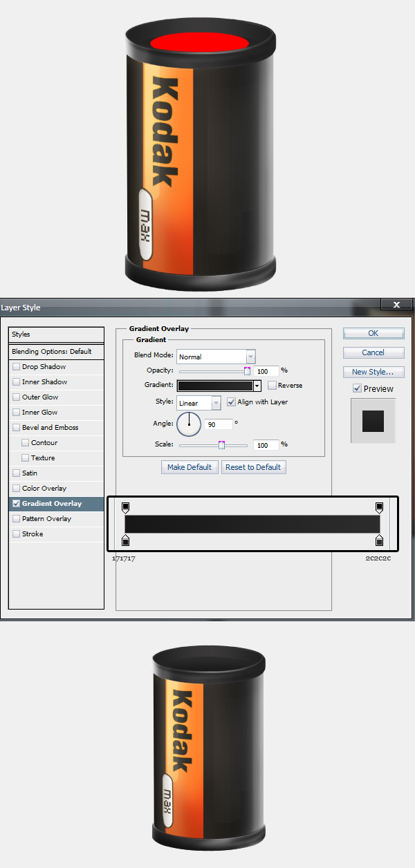Click the Angle dial control
Viewport: 415px width, 868px height.
pos(189,424)
